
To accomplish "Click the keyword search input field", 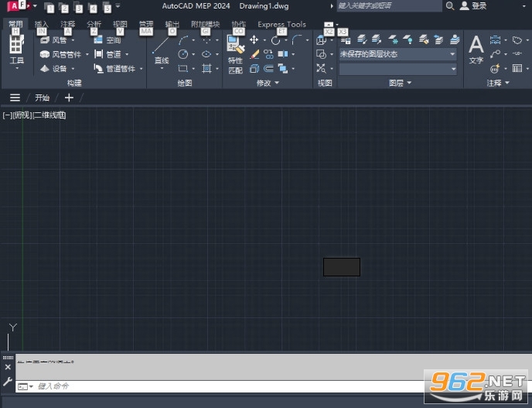I will coord(389,5).
